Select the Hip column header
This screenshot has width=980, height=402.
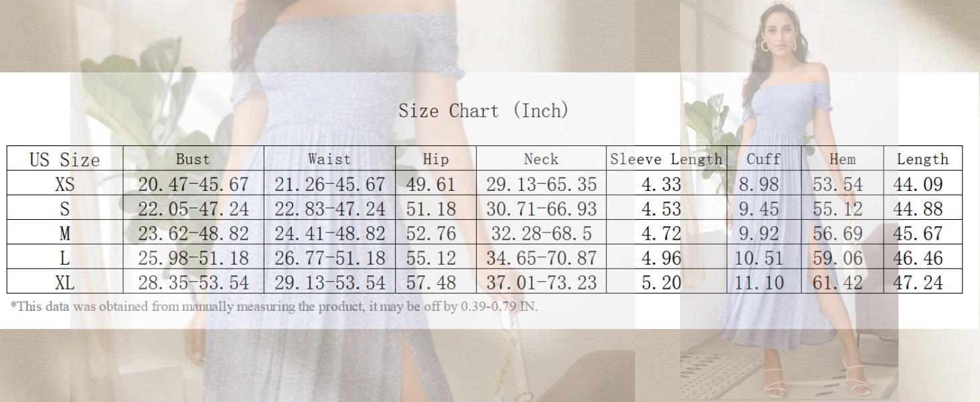coord(436,159)
